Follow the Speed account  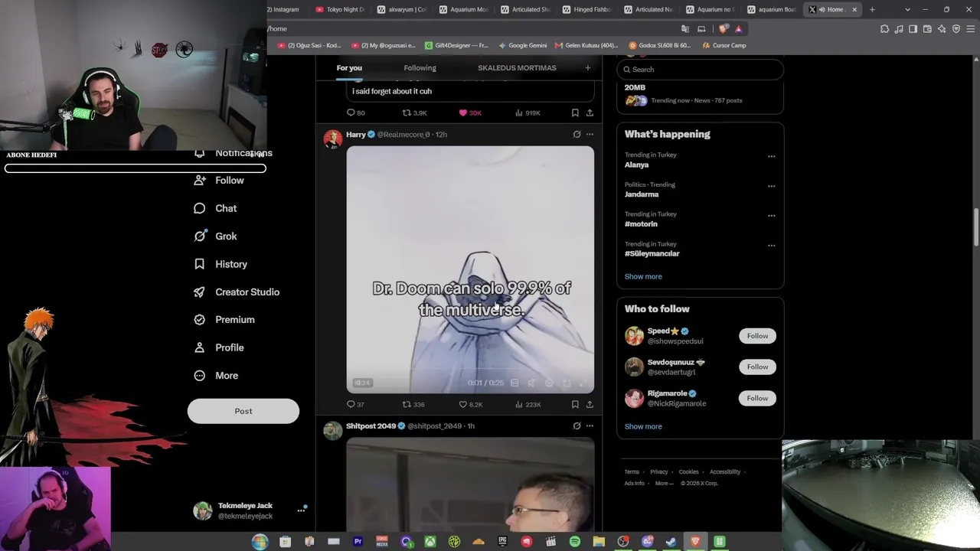point(757,336)
